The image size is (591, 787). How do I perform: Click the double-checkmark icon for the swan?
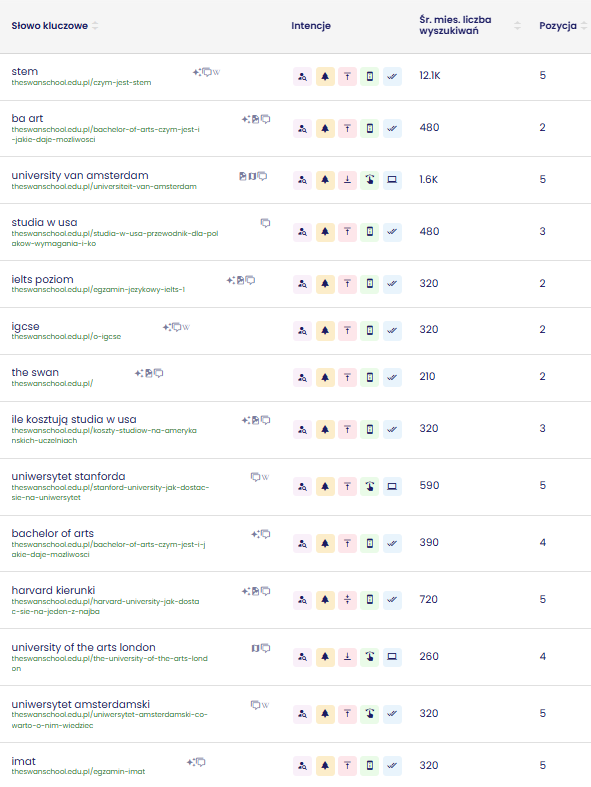pyautogui.click(x=392, y=377)
